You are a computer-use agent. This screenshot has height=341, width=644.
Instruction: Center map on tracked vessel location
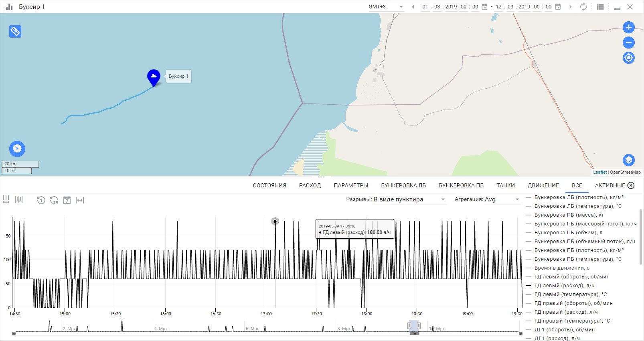tap(628, 58)
